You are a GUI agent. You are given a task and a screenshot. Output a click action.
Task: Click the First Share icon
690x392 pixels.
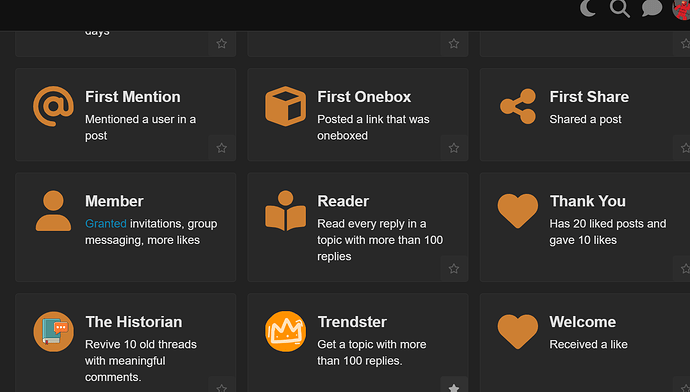pos(518,106)
